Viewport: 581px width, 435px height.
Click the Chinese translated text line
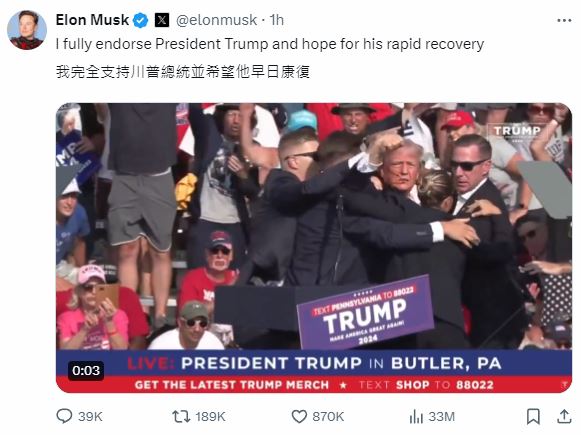(x=183, y=72)
